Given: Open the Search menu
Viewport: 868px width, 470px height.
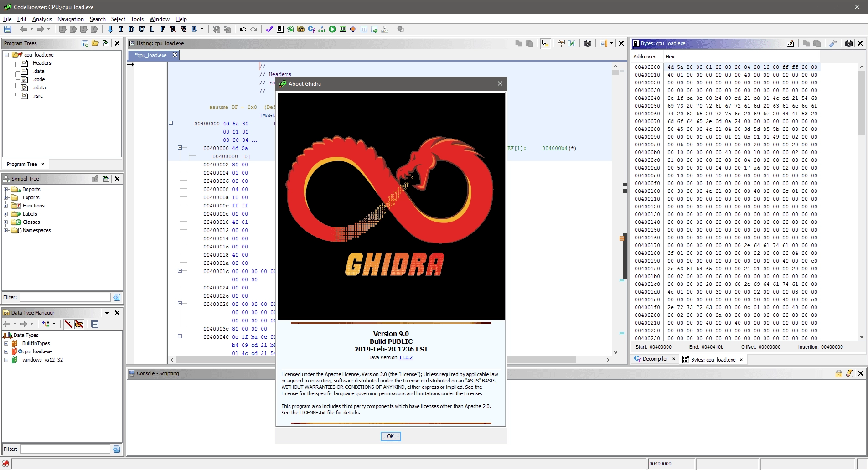Looking at the screenshot, I should (98, 19).
